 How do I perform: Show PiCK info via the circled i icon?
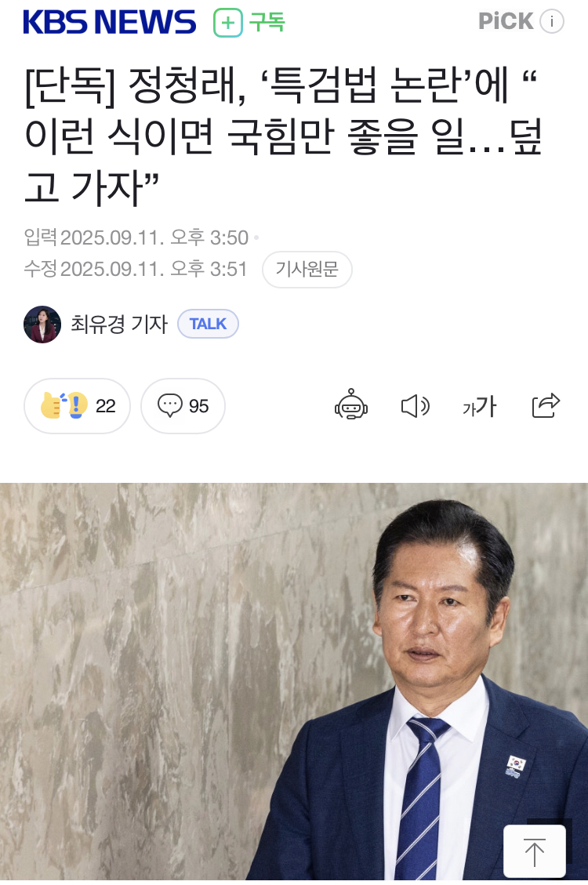pos(551,22)
